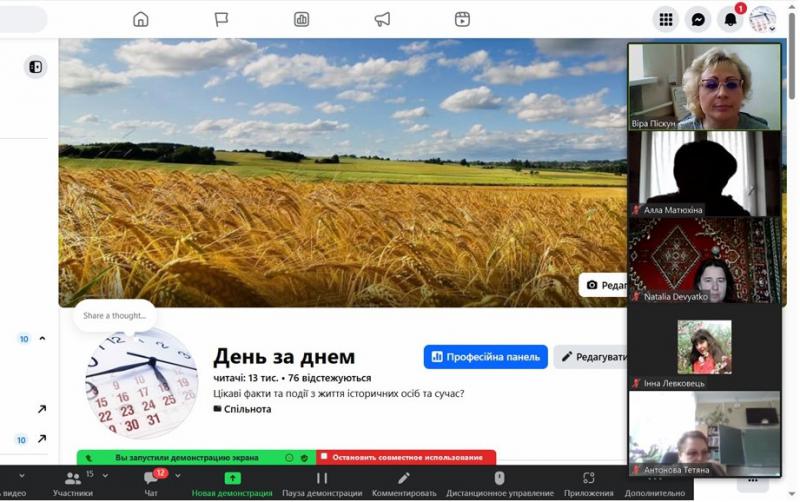This screenshot has width=800, height=502.
Task: Expand the account profile picture dropdown
Action: click(763, 19)
